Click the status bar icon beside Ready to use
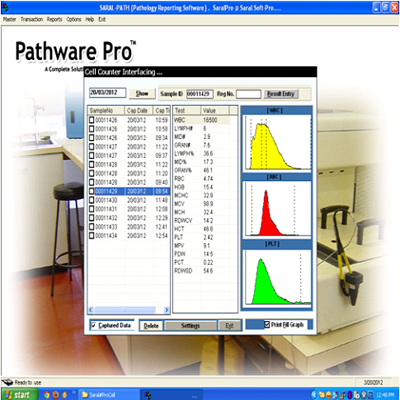The image size is (400, 400). click(x=7, y=382)
